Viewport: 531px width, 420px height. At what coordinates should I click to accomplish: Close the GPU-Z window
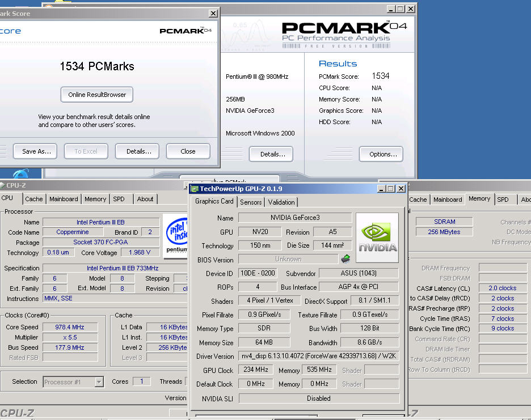pyautogui.click(x=401, y=189)
